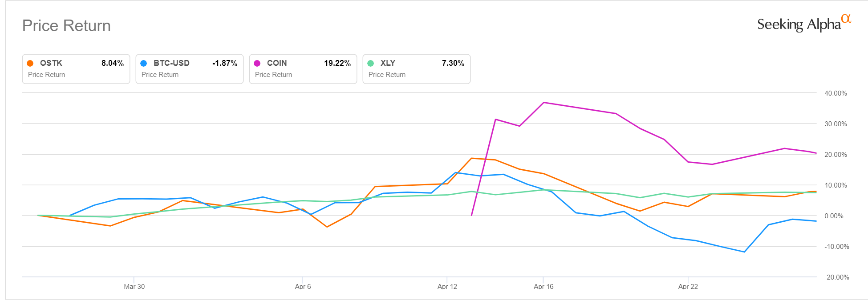Select the Apr 6 date tick
Screen dimensions: 868x300
(303, 287)
